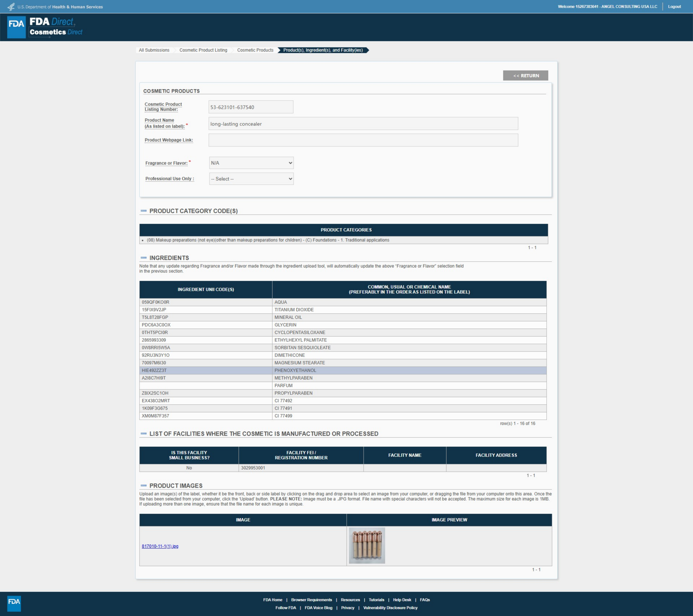
Task: Click the FDA logo in header
Action: [x=16, y=27]
